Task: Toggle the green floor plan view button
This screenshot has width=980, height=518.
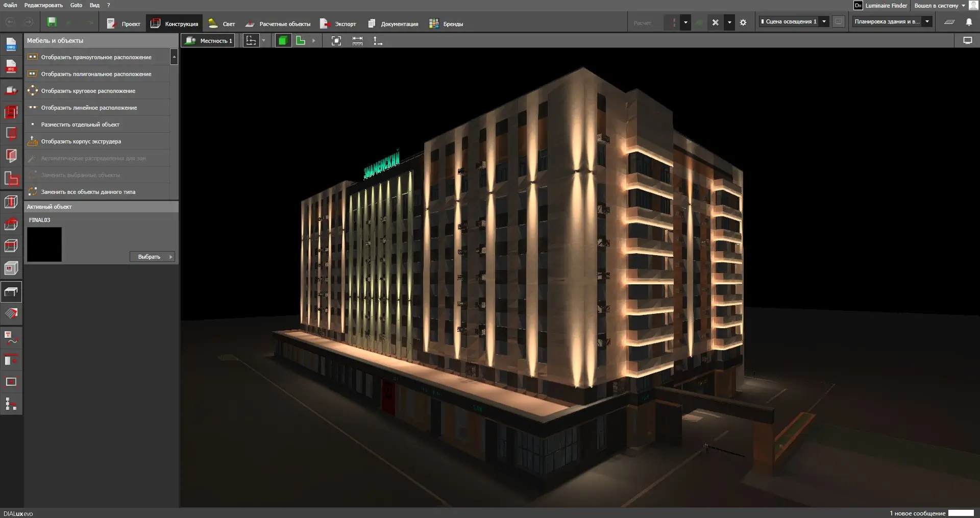Action: [301, 41]
